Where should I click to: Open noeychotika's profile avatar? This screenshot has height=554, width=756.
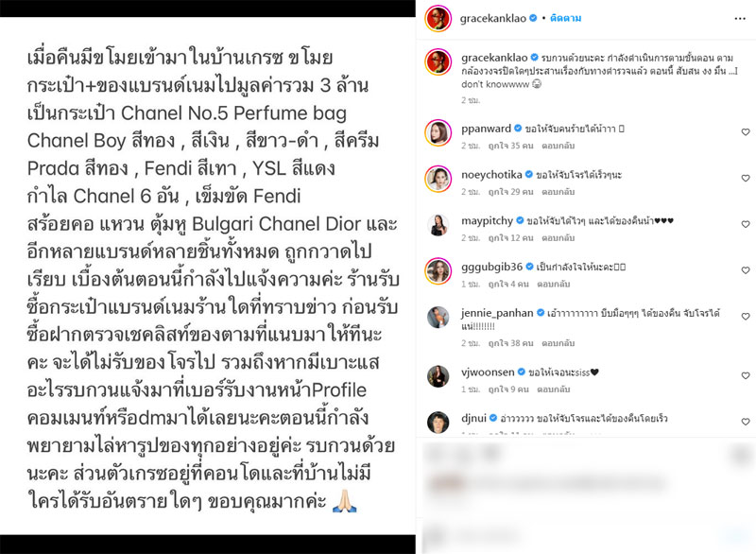coord(438,179)
